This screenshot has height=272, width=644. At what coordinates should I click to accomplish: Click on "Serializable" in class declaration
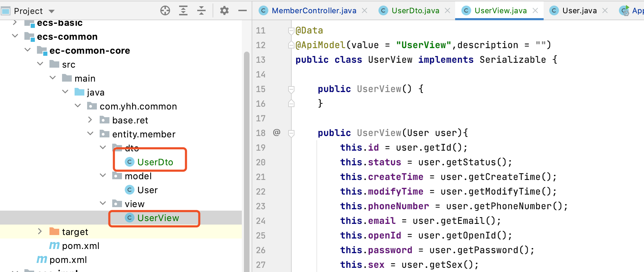point(513,60)
